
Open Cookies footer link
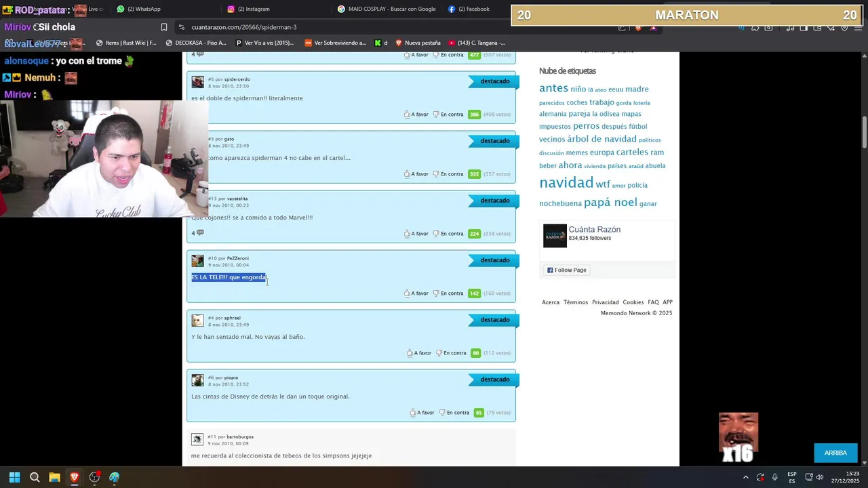tap(633, 302)
